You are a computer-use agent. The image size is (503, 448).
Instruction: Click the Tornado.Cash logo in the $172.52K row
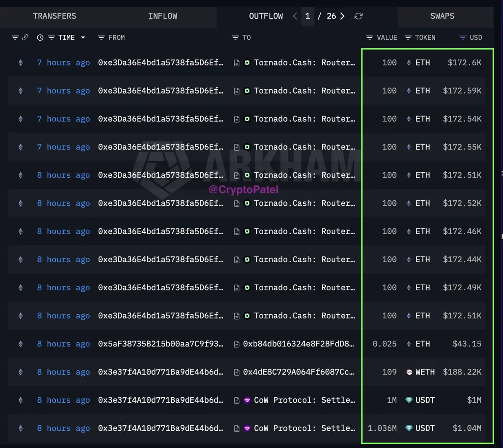[x=247, y=203]
